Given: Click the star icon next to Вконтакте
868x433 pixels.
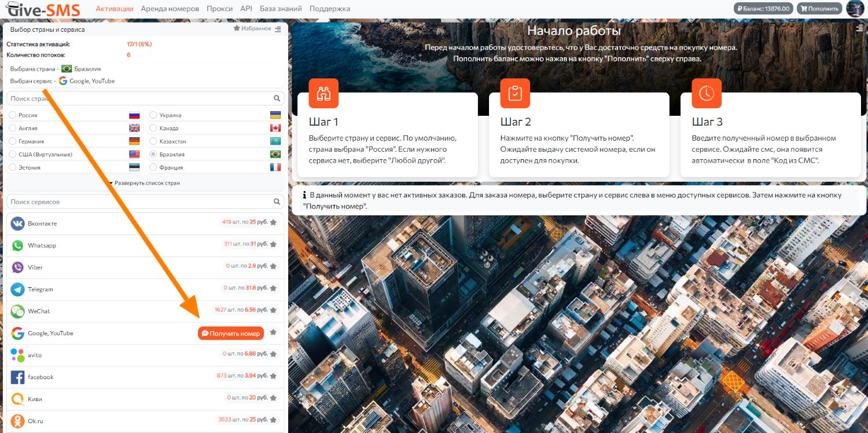Looking at the screenshot, I should [273, 222].
